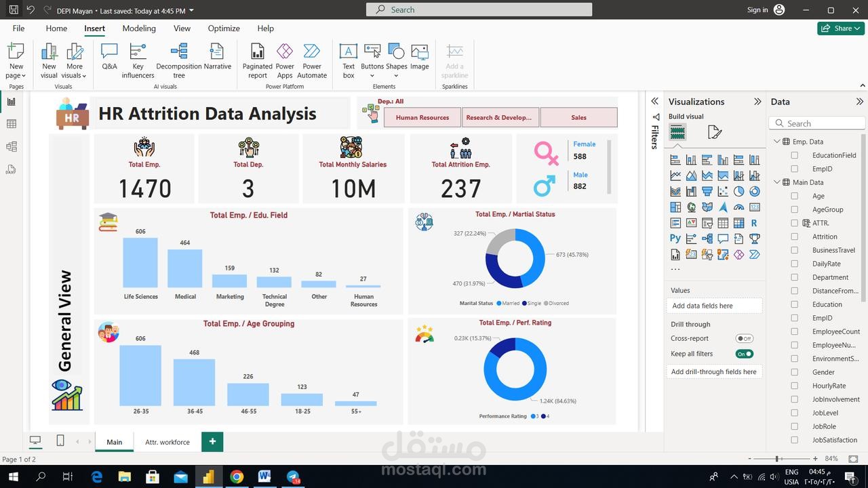Insert a Q&A visual from the ribbon
The height and width of the screenshot is (488, 868).
[x=109, y=57]
